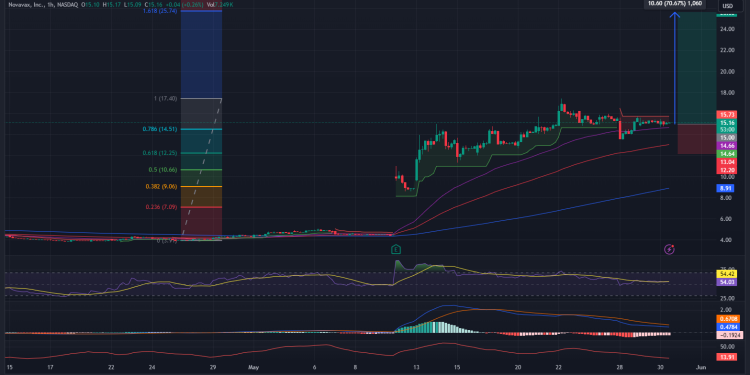Click the blue Fibonacci extension zone
The height and width of the screenshot is (375, 750).
201,54
